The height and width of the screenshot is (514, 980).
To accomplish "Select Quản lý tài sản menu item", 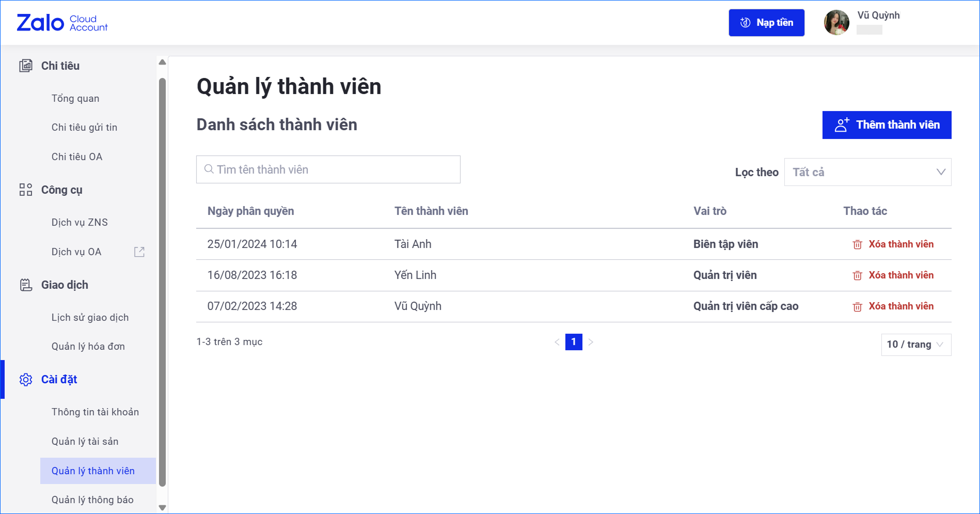I will [x=85, y=441].
